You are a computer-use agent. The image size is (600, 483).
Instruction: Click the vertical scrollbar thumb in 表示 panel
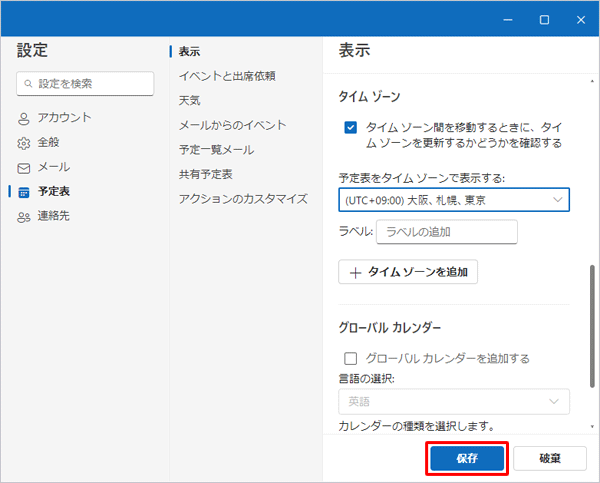592,326
